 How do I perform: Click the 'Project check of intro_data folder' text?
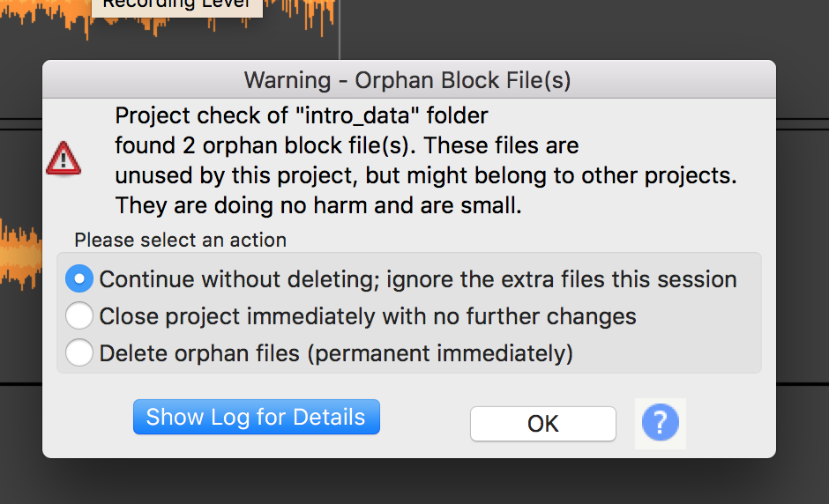click(x=302, y=115)
